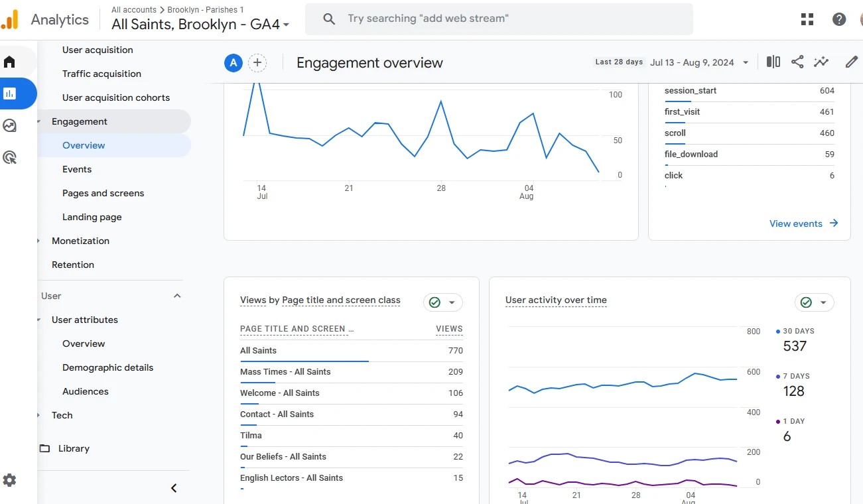Open the Google apps grid icon
863x504 pixels.
pos(807,19)
